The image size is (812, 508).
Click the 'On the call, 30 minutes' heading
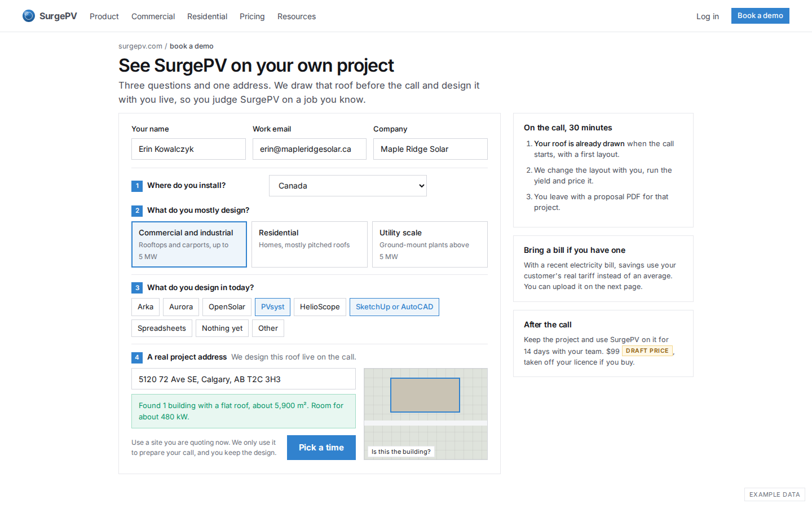click(x=568, y=128)
